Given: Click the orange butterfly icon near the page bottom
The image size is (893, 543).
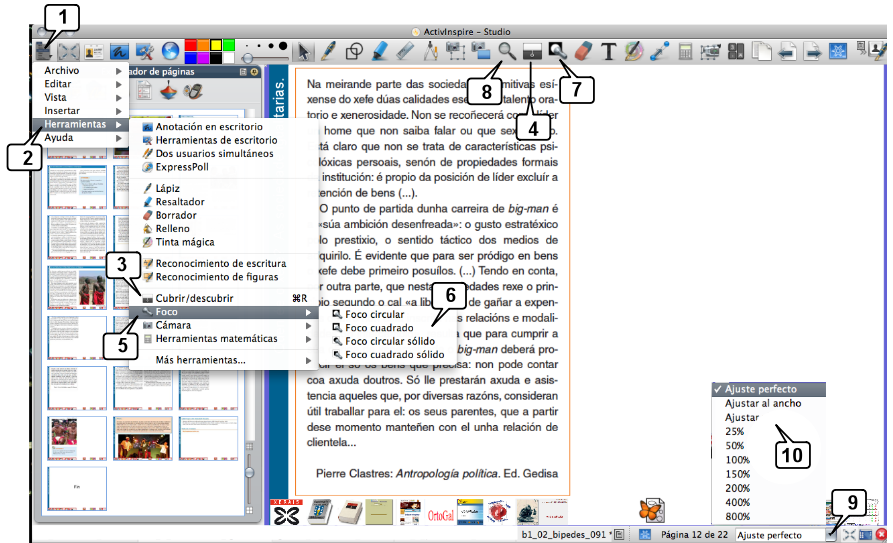Looking at the screenshot, I should tap(651, 508).
